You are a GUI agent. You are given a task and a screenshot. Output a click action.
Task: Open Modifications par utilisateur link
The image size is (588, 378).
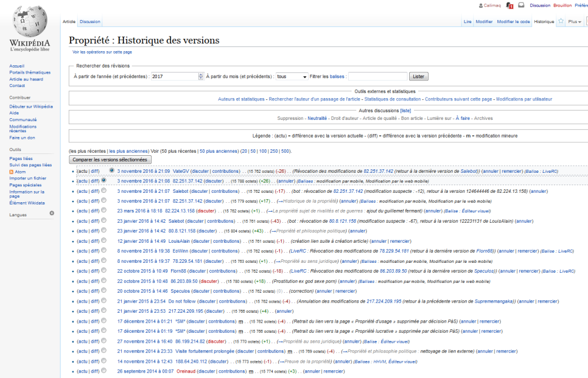(524, 99)
